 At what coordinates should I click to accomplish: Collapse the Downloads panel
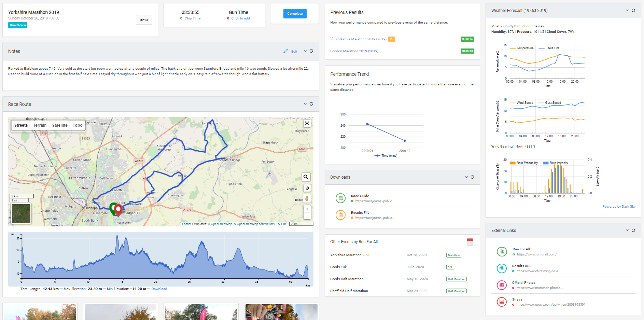tap(466, 177)
